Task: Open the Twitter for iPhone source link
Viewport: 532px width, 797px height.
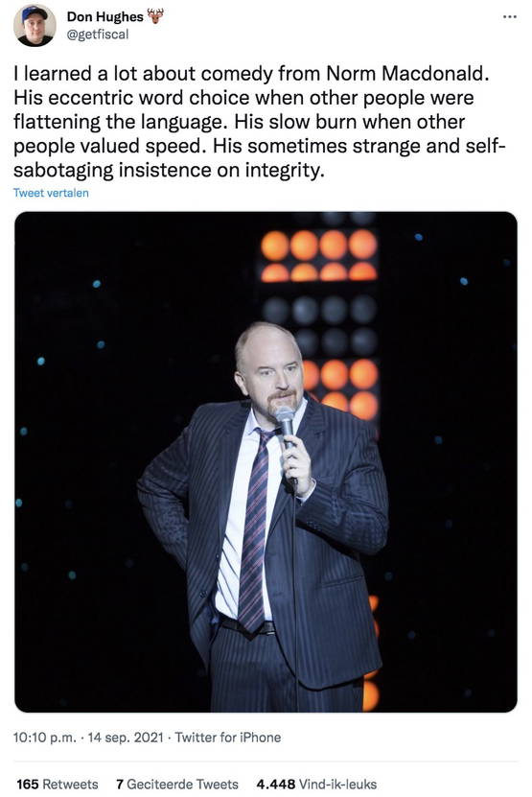Action: (x=227, y=738)
